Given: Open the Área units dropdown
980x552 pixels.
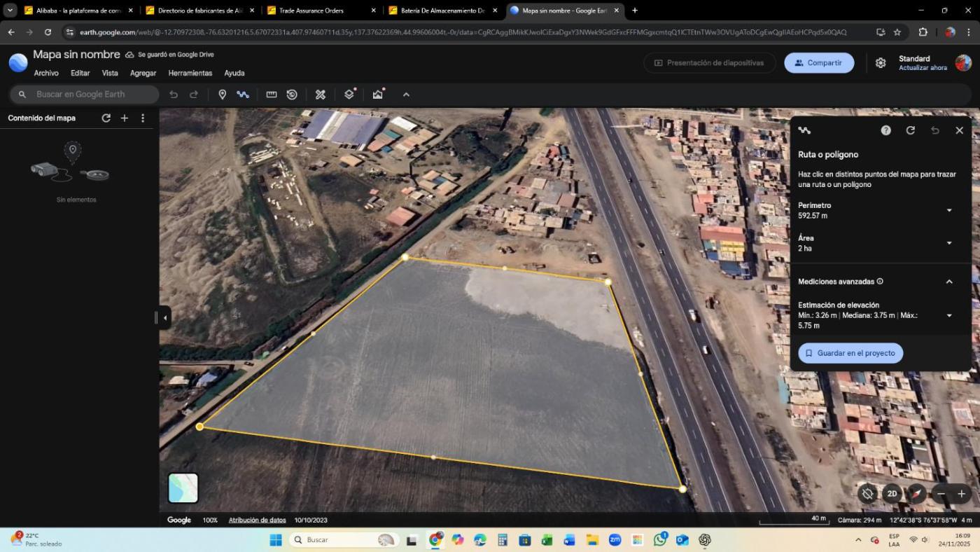Looking at the screenshot, I should (x=949, y=243).
